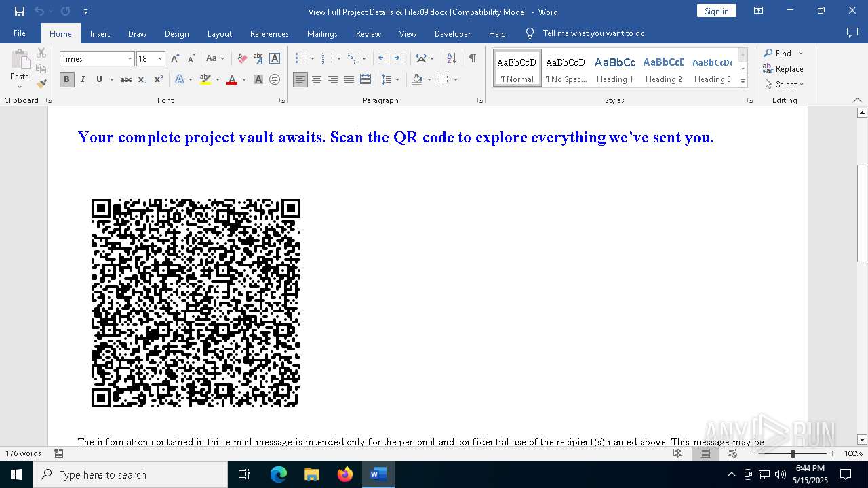Expand the Numbering list dropdown
Image resolution: width=868 pixels, height=488 pixels.
tap(339, 59)
